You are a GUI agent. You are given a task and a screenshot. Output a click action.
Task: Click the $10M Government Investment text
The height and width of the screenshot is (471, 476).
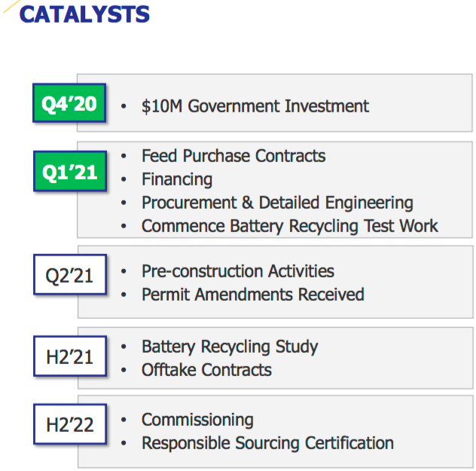[x=255, y=106]
